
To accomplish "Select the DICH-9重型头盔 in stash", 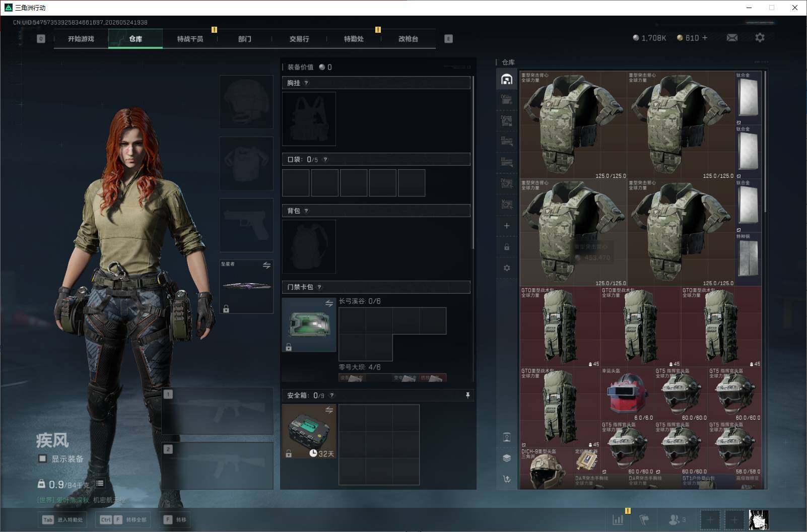I will (x=547, y=468).
